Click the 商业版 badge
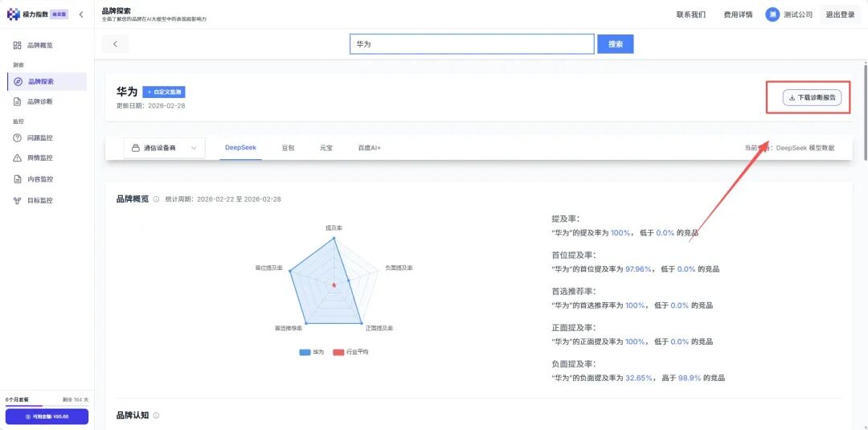This screenshot has height=430, width=868. (x=59, y=15)
